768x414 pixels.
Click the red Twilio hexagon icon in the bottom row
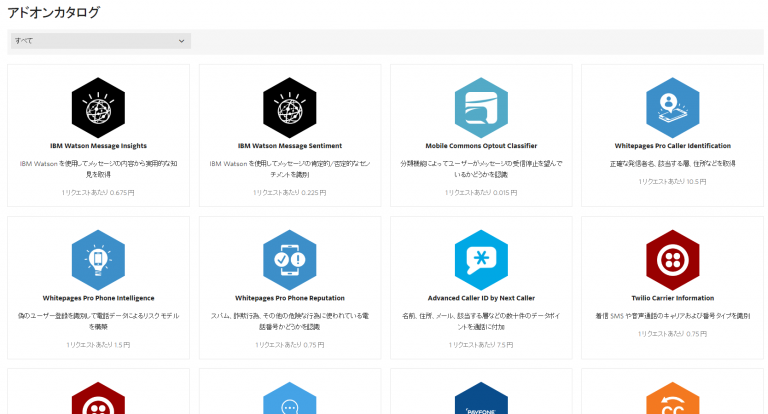coord(98,398)
